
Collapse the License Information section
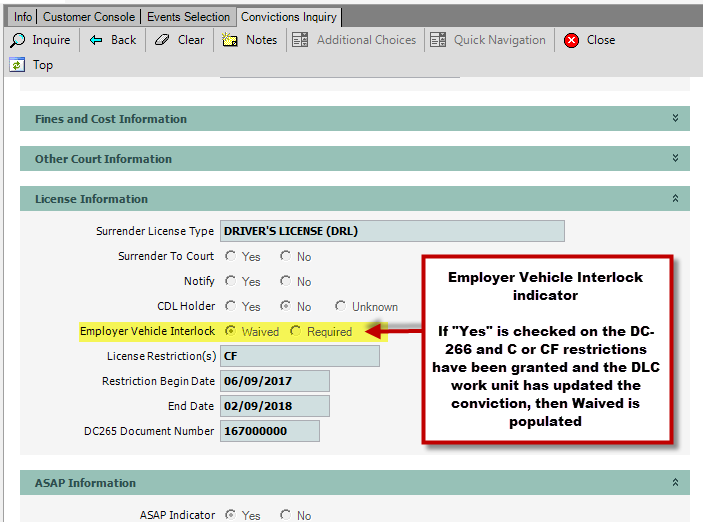(676, 199)
